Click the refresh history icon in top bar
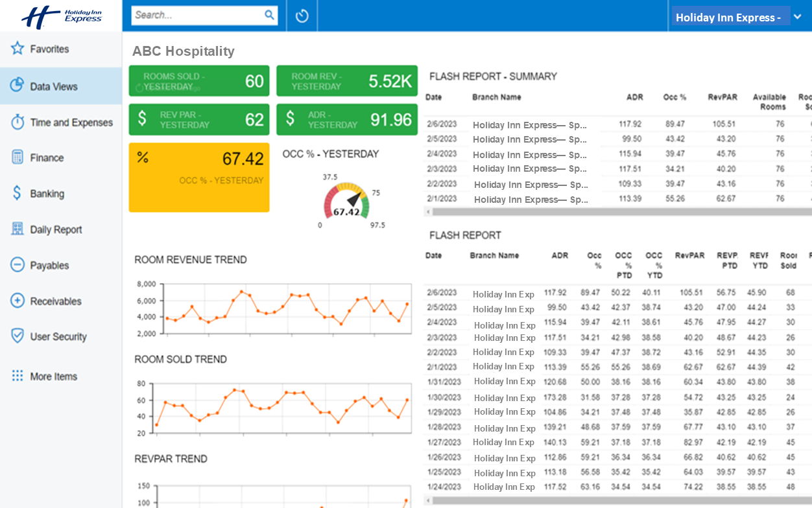This screenshot has width=812, height=508. click(x=302, y=16)
